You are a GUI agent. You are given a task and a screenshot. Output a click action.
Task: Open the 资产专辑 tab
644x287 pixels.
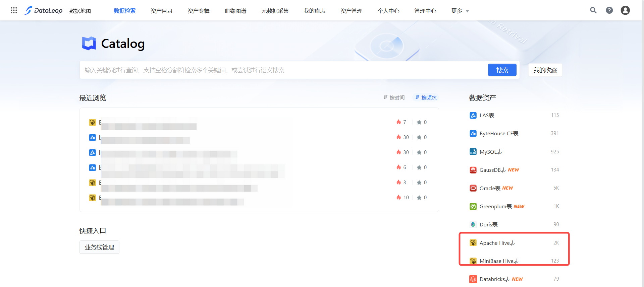(199, 11)
